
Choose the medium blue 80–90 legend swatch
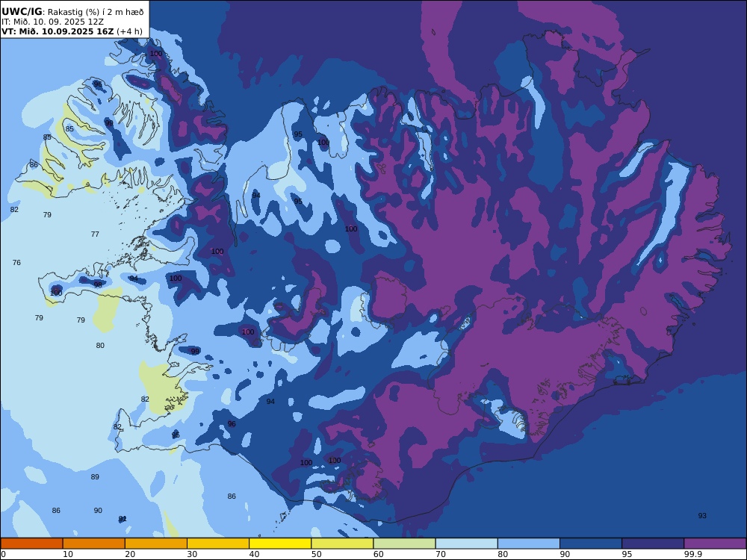pos(529,544)
